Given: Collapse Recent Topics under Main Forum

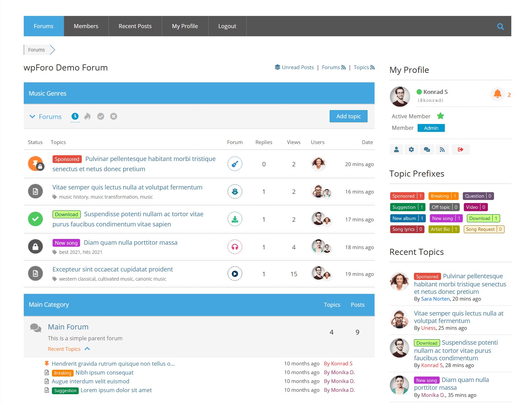Looking at the screenshot, I should [87, 349].
